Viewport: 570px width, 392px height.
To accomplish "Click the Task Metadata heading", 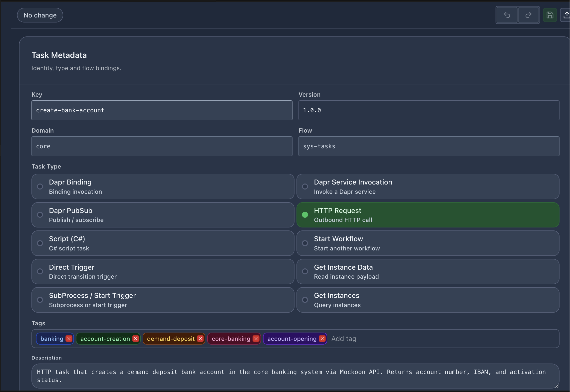I will 59,55.
